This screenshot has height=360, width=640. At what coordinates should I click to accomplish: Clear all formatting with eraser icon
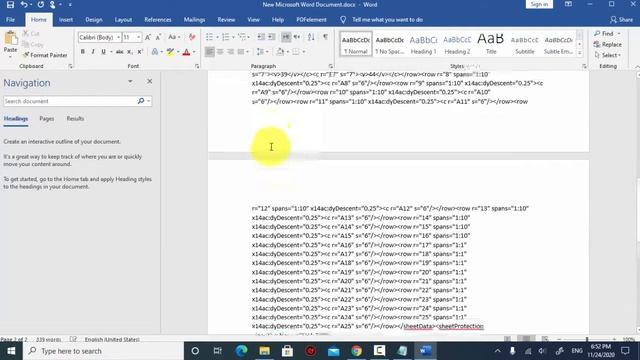point(192,38)
